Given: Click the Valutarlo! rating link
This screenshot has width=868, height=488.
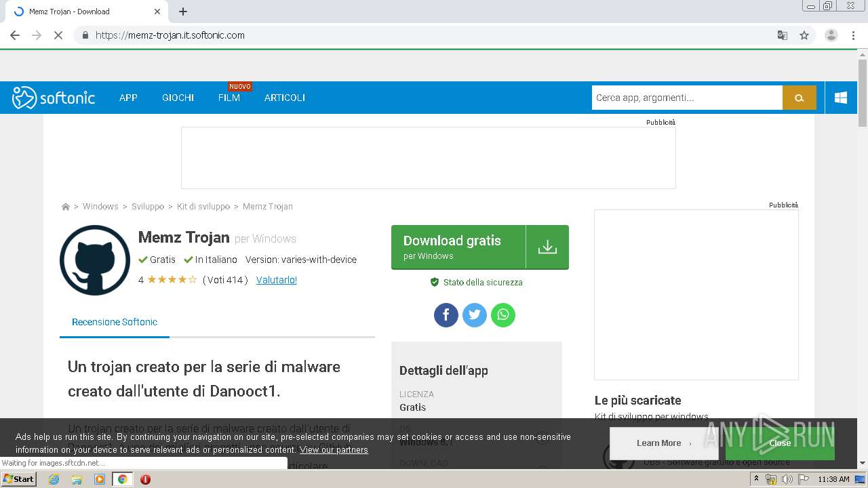Looking at the screenshot, I should tap(277, 280).
